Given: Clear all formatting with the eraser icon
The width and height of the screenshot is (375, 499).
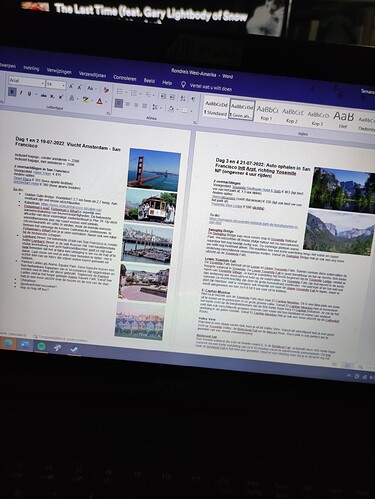Looking at the screenshot, I should (106, 90).
